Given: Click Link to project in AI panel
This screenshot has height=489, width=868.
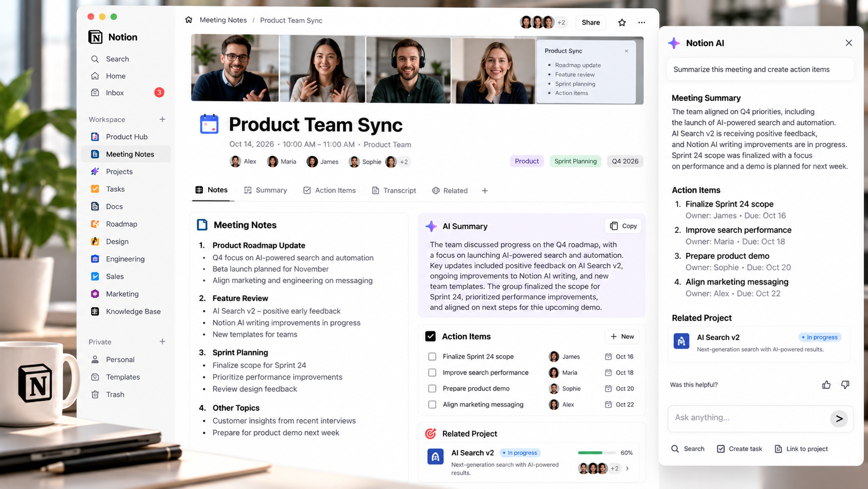Looking at the screenshot, I should [802, 448].
